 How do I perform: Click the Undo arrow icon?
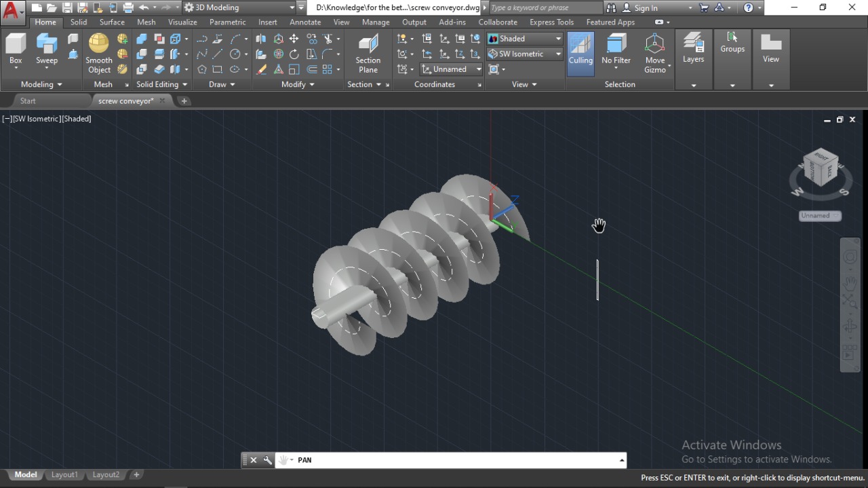tap(143, 7)
